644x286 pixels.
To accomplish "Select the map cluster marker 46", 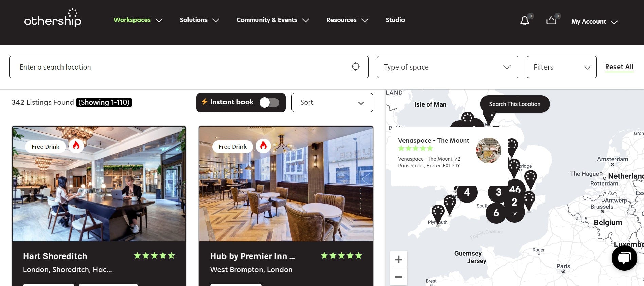I will 515,189.
